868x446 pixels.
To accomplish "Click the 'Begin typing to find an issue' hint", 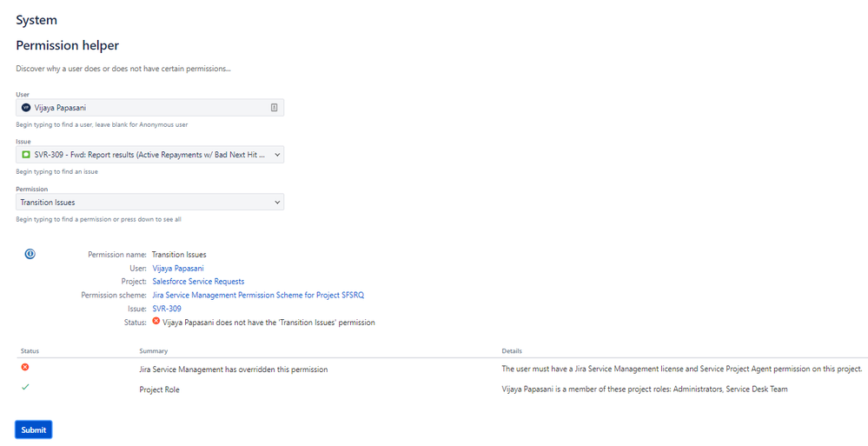I will point(57,172).
